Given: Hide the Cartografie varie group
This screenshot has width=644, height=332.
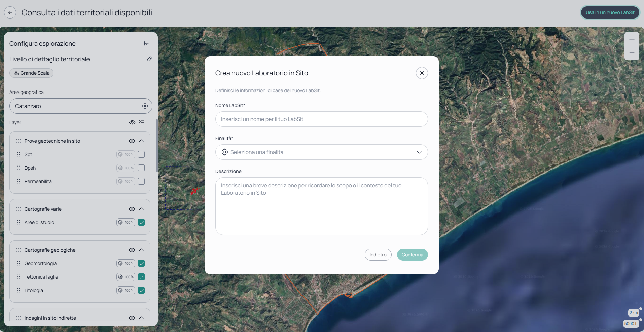Looking at the screenshot, I should (x=132, y=209).
